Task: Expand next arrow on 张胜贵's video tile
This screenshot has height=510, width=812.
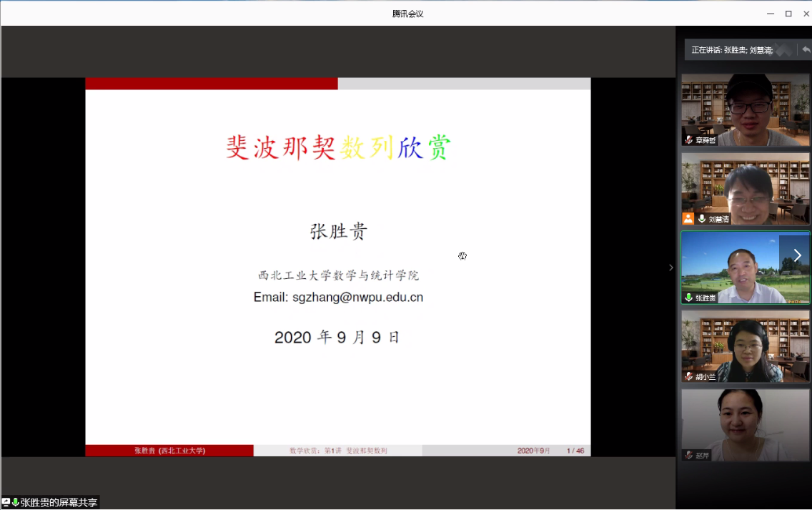Action: tap(797, 255)
